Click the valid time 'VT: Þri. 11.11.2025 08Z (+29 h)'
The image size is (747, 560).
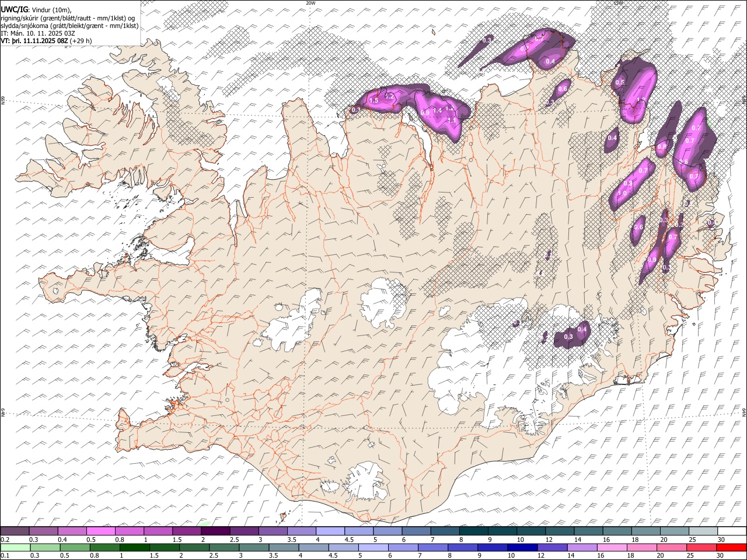(x=46, y=41)
